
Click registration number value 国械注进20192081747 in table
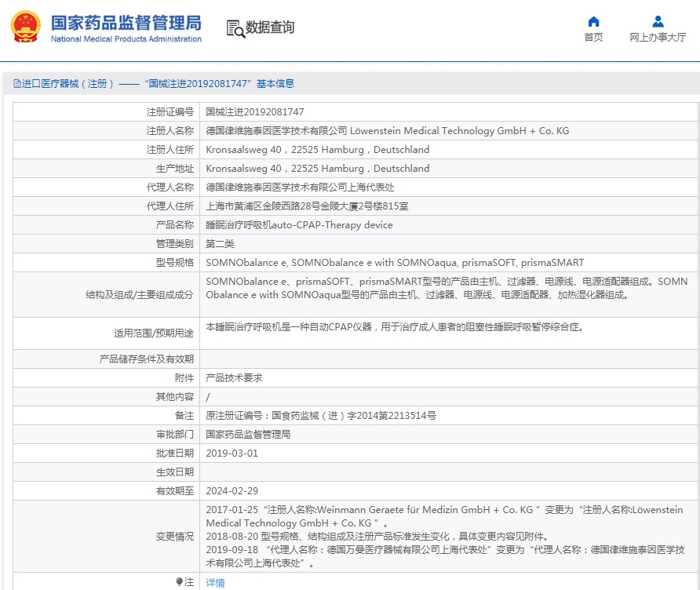[x=254, y=112]
